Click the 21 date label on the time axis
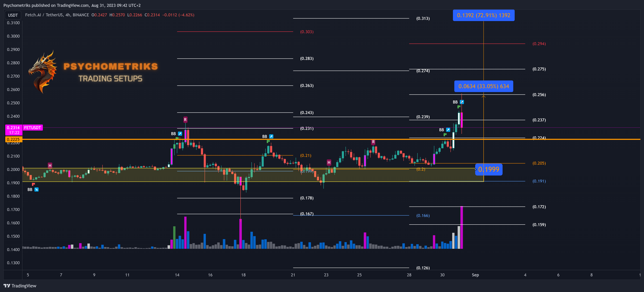644x292 pixels. tap(293, 275)
